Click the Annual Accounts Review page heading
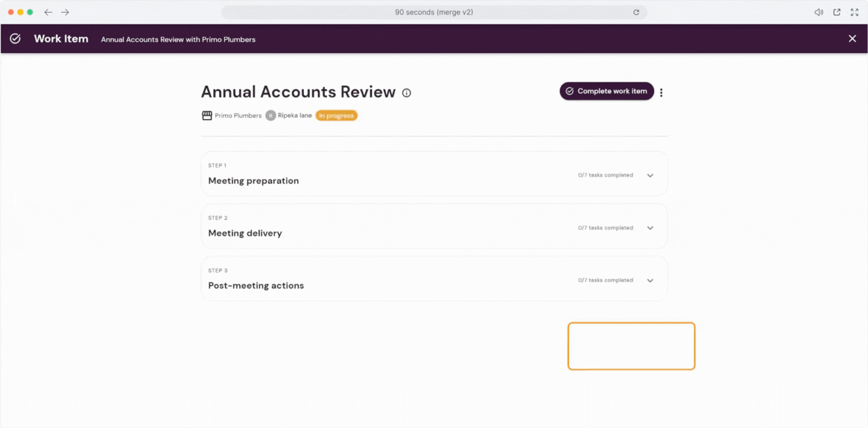868x428 pixels. click(x=298, y=92)
